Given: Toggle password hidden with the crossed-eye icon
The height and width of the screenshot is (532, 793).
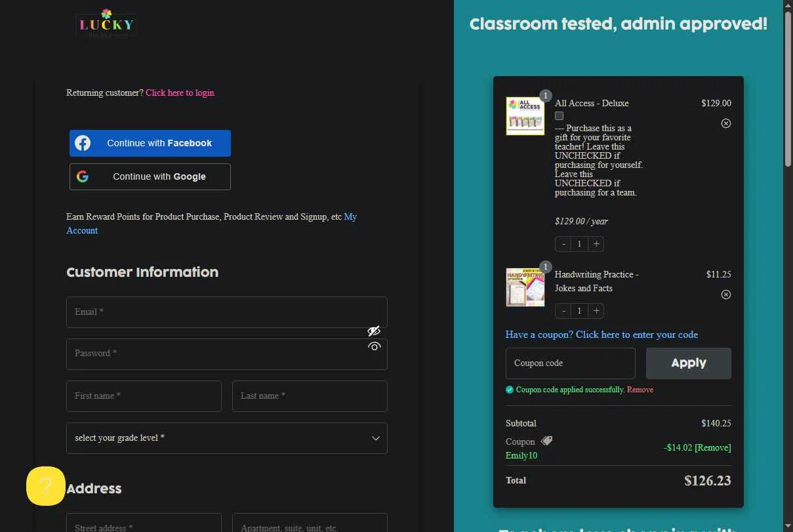Looking at the screenshot, I should click(x=374, y=331).
